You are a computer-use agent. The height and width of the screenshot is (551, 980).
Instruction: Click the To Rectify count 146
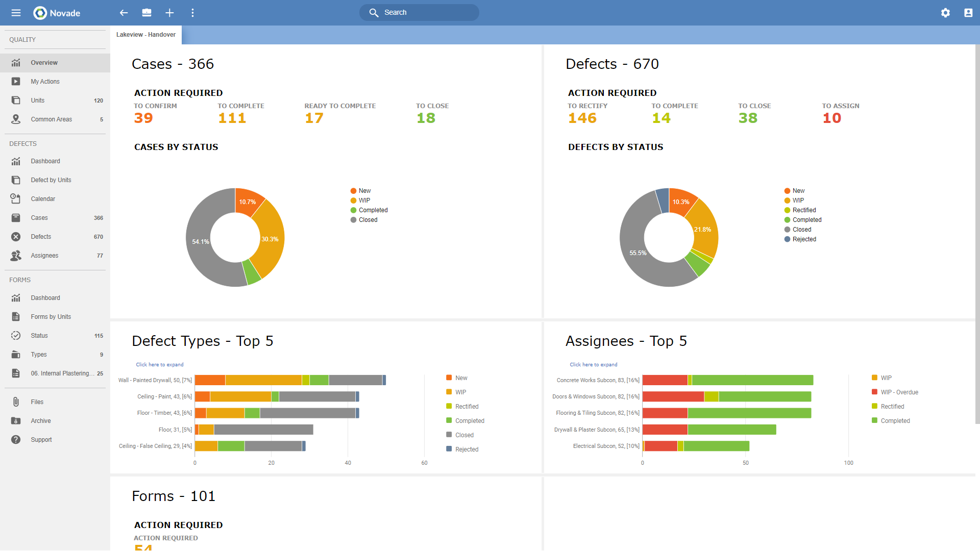582,118
